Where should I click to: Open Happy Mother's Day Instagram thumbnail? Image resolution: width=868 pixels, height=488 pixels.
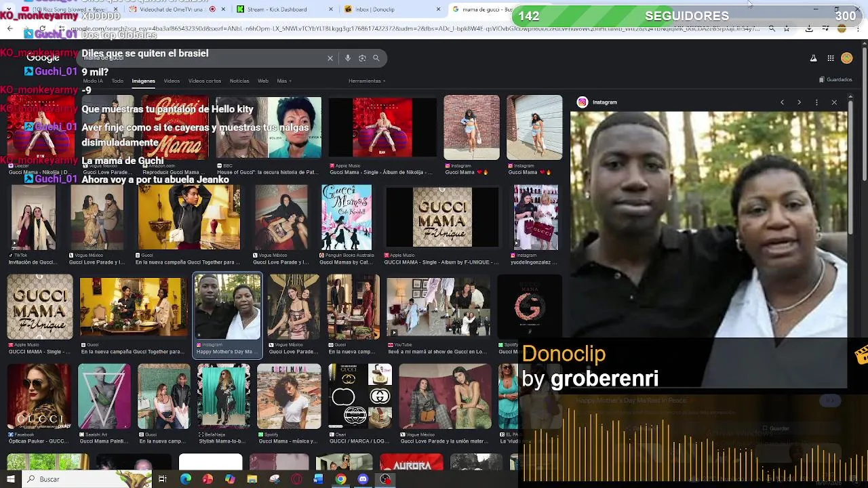coord(227,307)
